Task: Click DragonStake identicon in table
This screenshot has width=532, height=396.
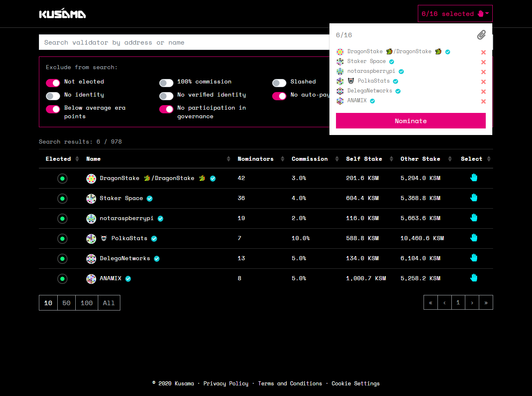Action: pos(91,178)
